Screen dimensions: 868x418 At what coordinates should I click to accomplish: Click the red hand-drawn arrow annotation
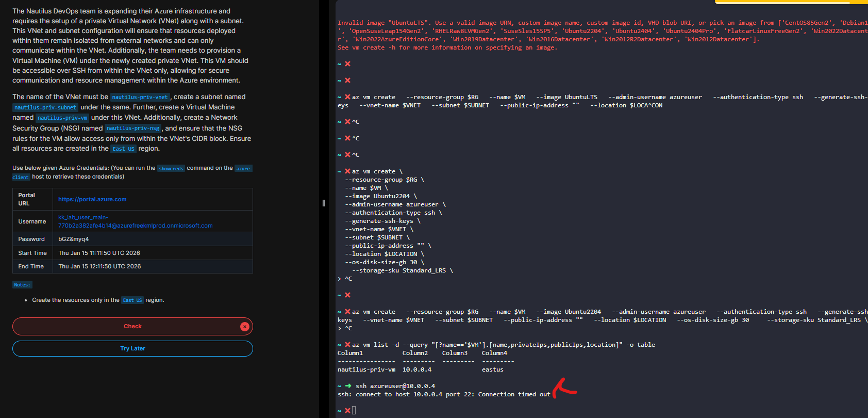(x=564, y=388)
